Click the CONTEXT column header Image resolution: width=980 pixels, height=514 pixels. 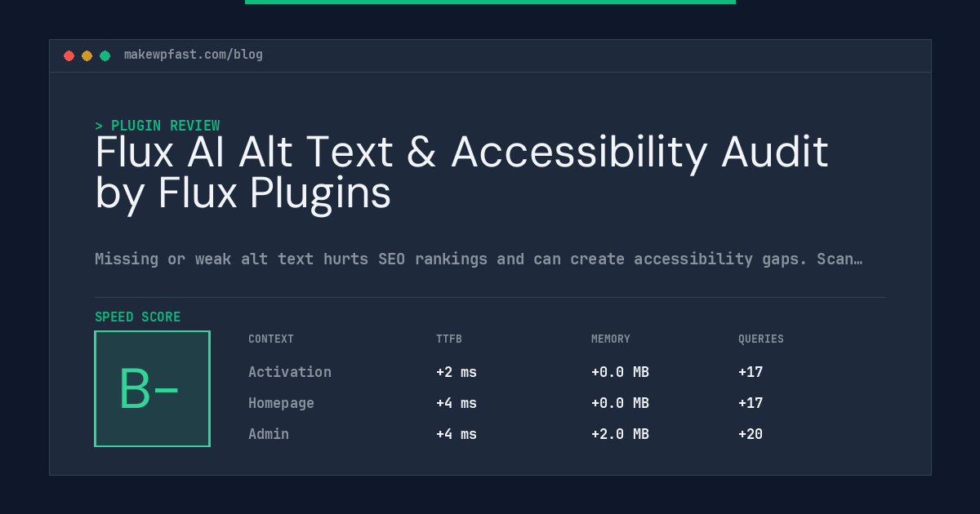tap(271, 339)
